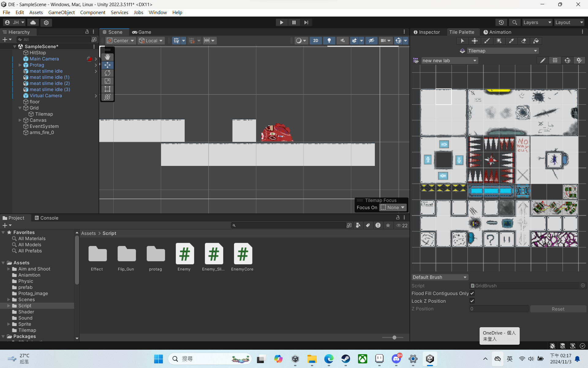Select the tile picker eyedropper tool
Image resolution: width=588 pixels, height=368 pixels.
tap(511, 41)
